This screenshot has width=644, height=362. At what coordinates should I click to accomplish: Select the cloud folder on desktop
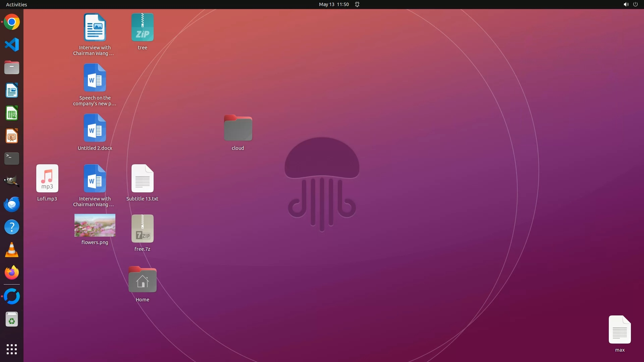coord(238,128)
